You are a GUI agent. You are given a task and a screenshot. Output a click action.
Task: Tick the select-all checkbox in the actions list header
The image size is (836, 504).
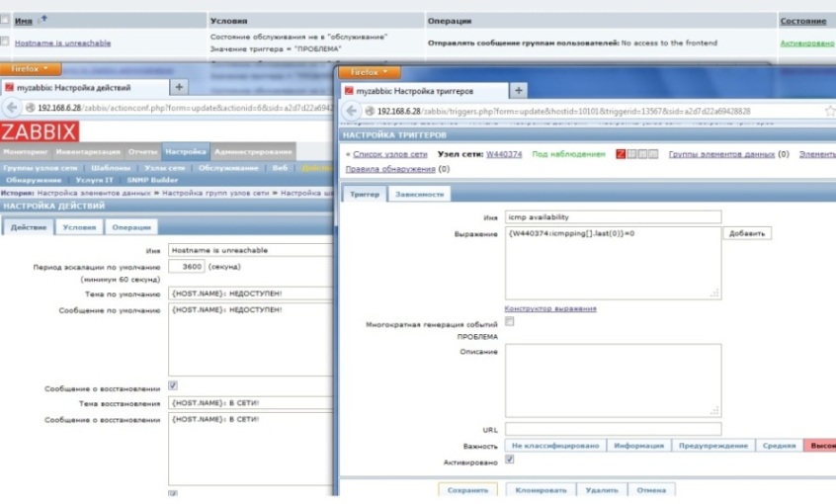click(5, 20)
